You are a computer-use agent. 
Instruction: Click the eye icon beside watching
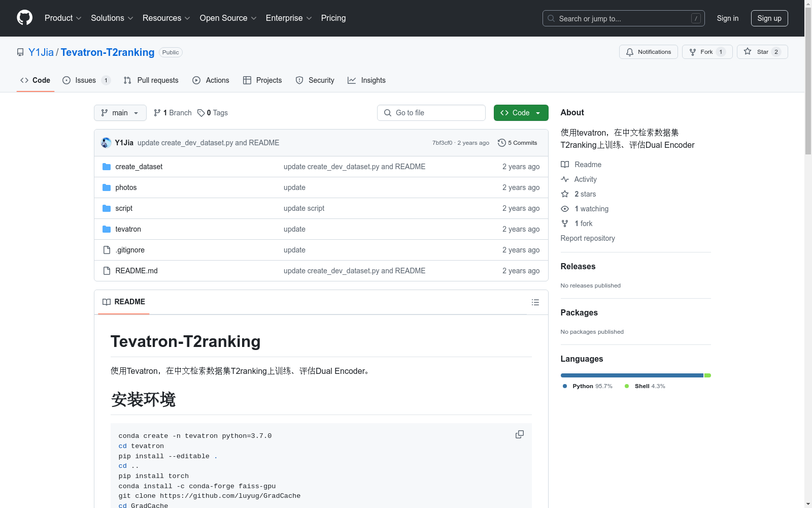pyautogui.click(x=565, y=209)
